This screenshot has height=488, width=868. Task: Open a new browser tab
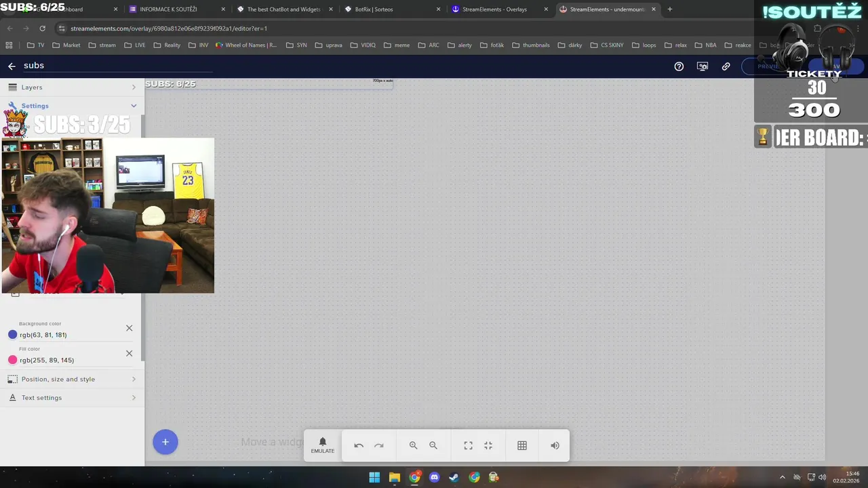coord(670,9)
